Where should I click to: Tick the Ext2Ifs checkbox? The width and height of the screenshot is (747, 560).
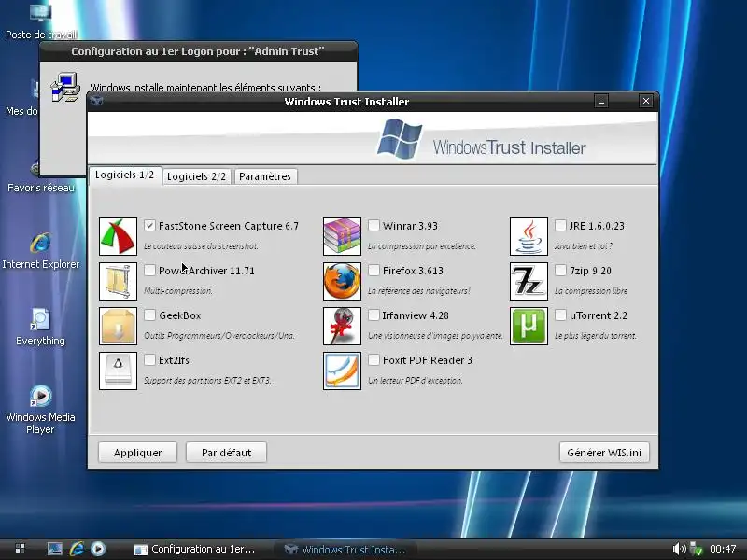click(x=149, y=359)
